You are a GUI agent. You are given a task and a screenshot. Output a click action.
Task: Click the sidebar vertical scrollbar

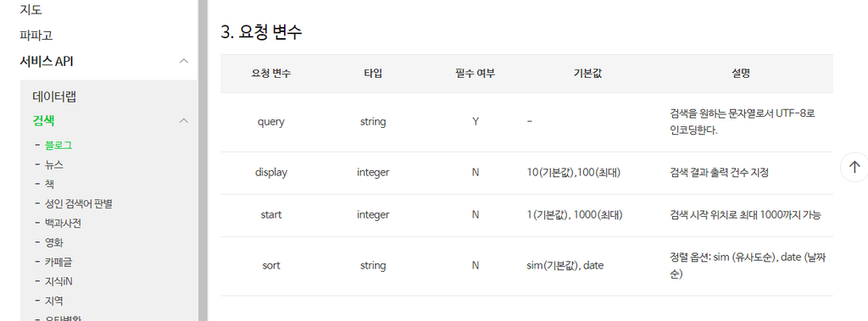[x=203, y=161]
